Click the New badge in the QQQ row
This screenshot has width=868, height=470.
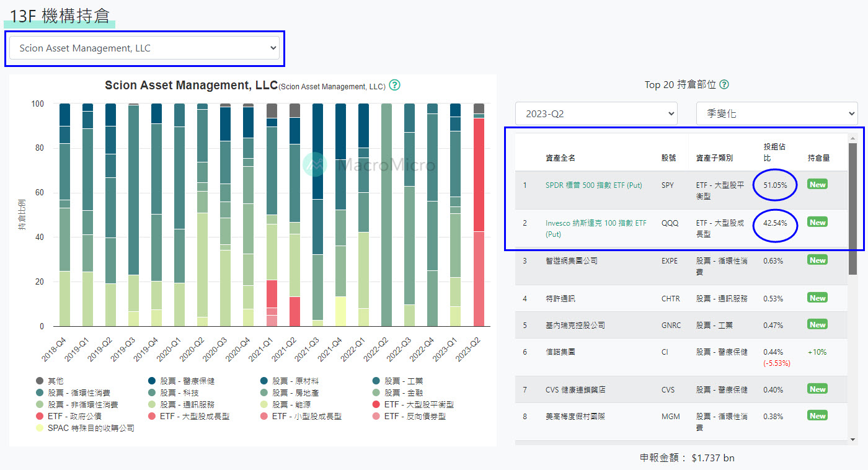pos(818,223)
